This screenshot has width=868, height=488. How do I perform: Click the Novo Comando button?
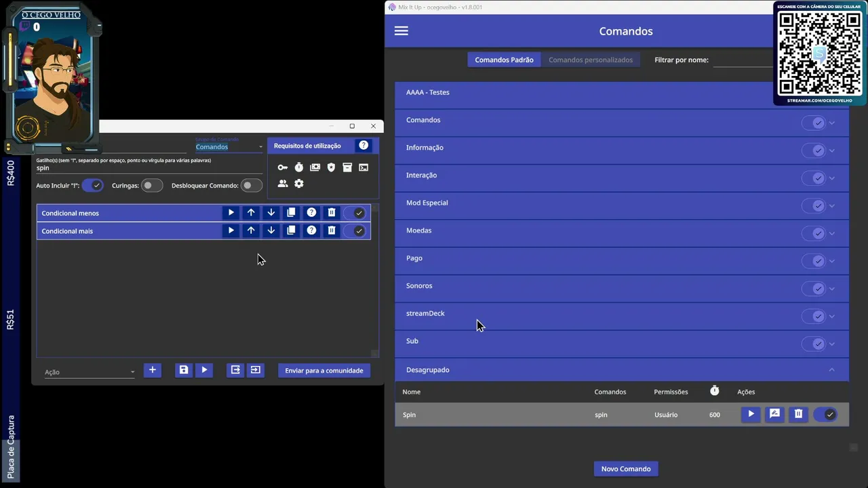(626, 468)
